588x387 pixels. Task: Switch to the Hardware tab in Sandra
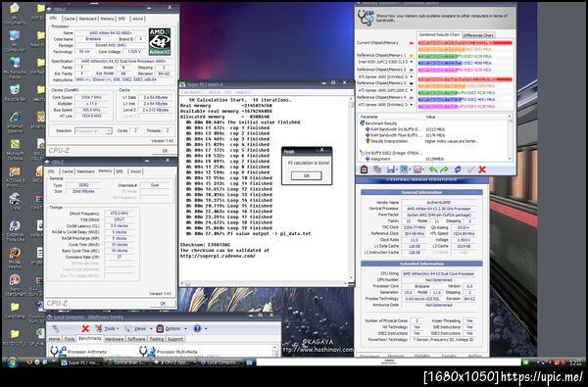(115, 339)
